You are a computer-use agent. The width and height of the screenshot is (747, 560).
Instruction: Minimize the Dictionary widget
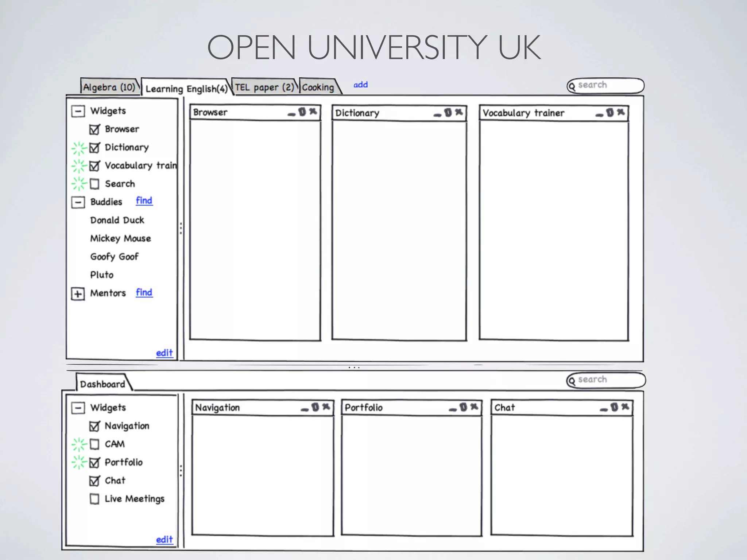437,115
